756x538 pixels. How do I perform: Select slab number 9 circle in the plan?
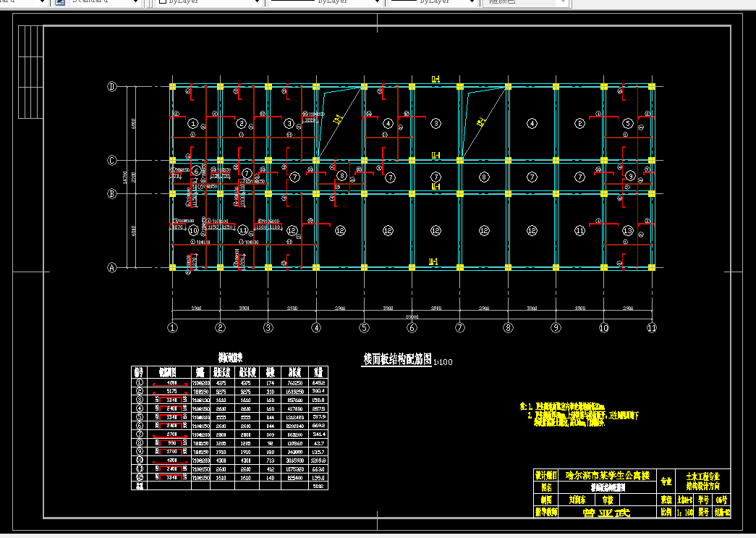(630, 176)
